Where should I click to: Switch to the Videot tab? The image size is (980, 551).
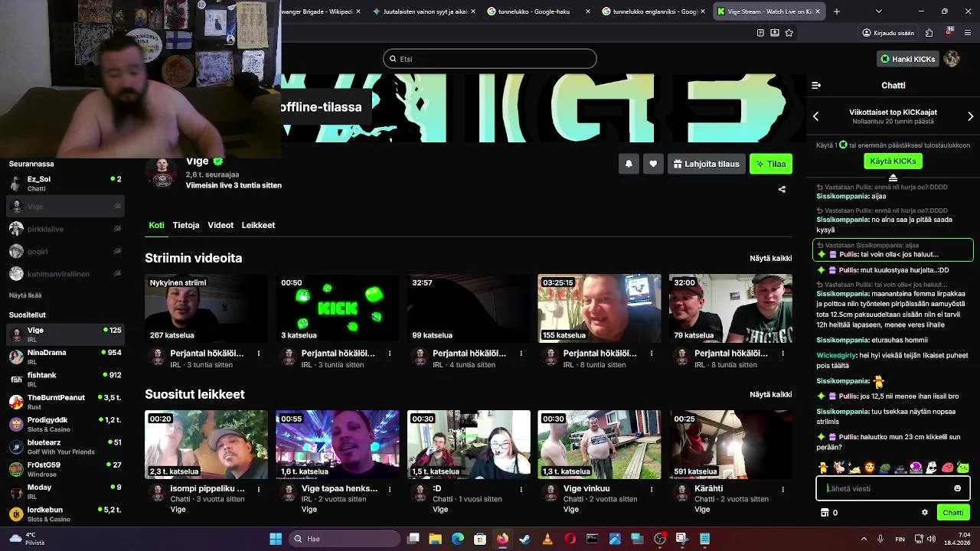coord(220,225)
